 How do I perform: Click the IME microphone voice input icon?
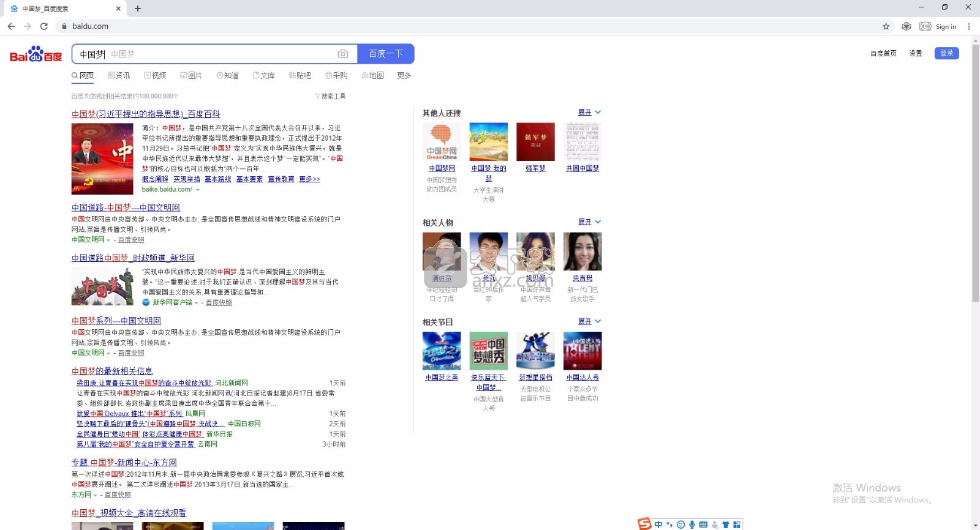click(692, 524)
